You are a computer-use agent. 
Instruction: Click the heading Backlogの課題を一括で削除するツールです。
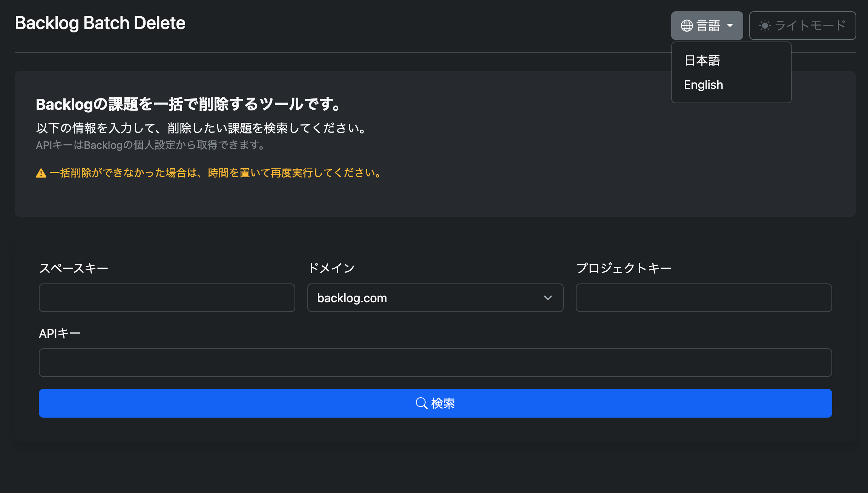click(189, 104)
